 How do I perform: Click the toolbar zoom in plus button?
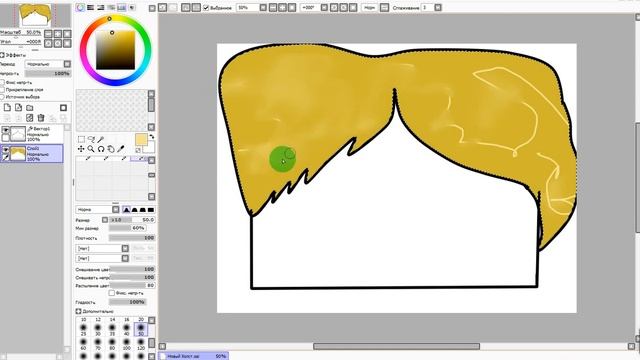(x=282, y=7)
